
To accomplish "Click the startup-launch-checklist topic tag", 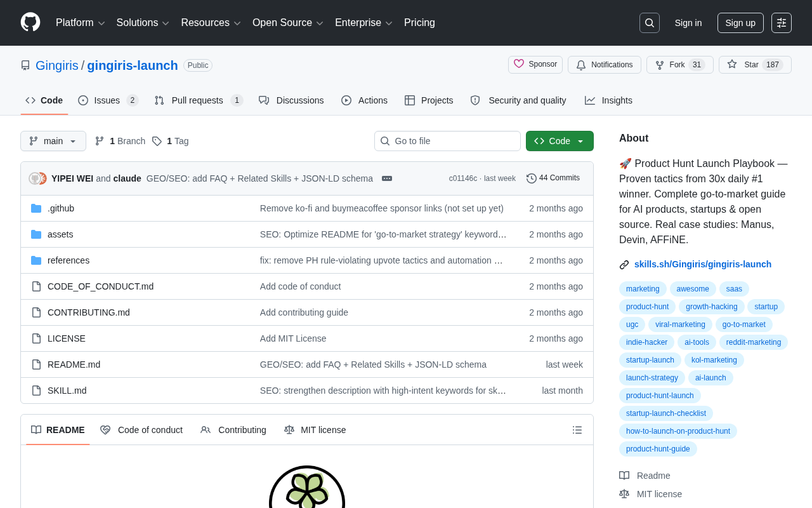I will (666, 413).
